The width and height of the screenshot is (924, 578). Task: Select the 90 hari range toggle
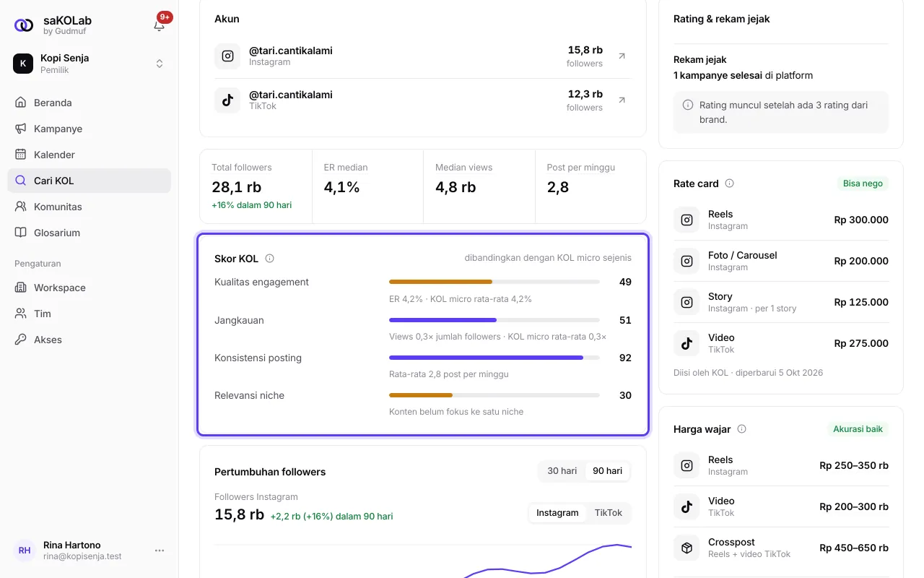pyautogui.click(x=608, y=471)
